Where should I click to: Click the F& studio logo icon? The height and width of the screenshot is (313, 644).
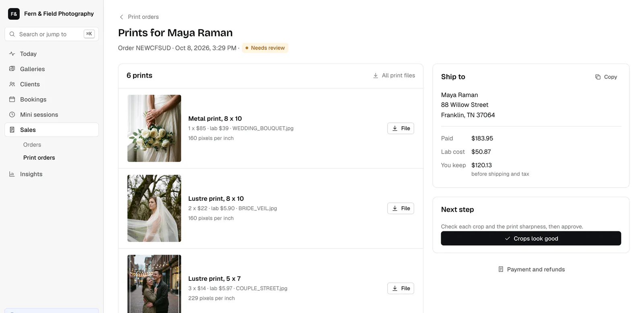[x=14, y=14]
